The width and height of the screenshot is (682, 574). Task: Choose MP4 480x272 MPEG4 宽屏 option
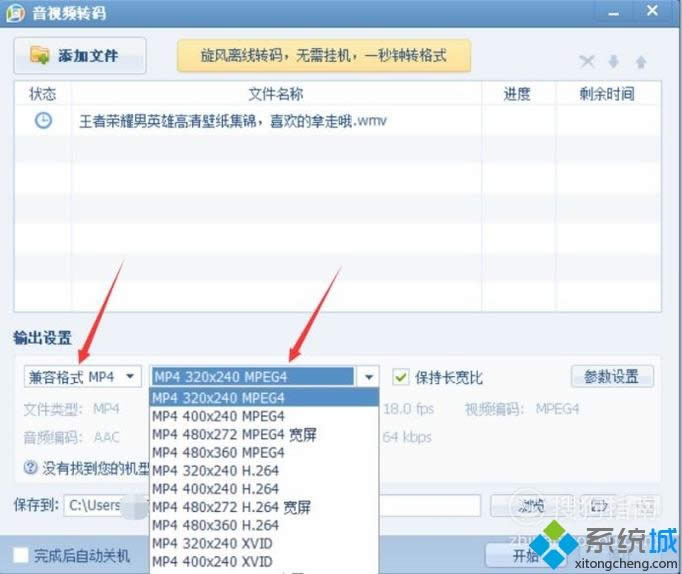click(264, 434)
